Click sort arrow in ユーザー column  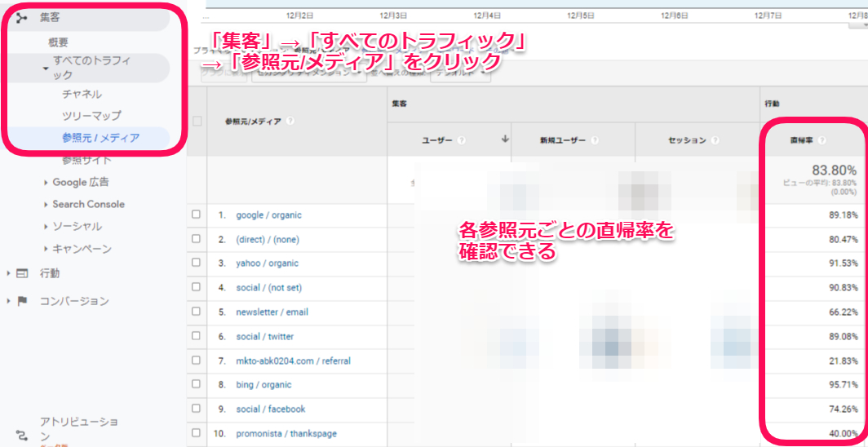(x=505, y=139)
